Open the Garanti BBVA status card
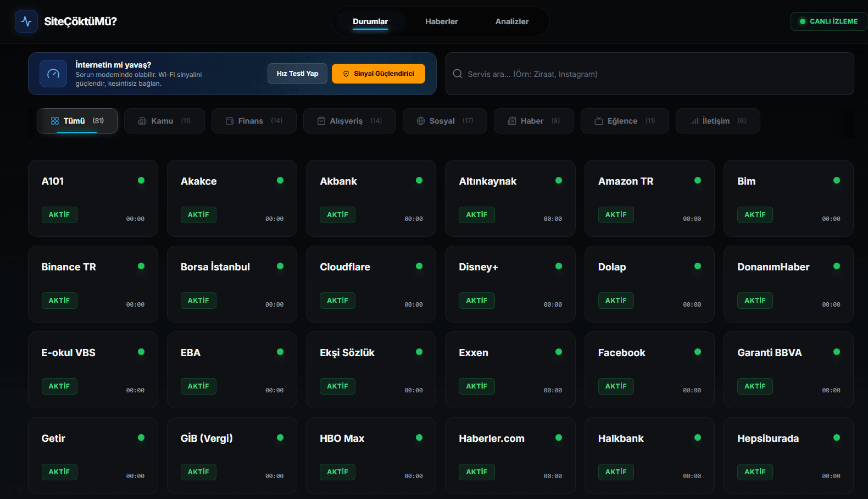Image resolution: width=868 pixels, height=499 pixels. (788, 369)
